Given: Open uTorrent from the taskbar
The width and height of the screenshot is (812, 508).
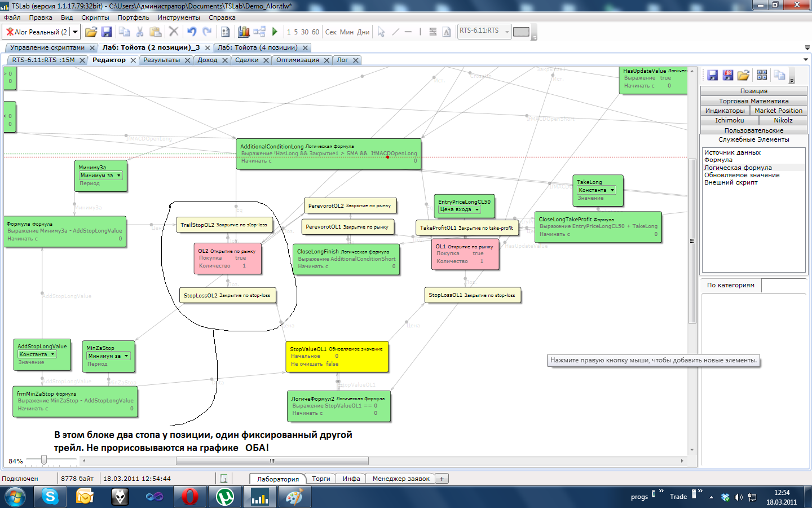Looking at the screenshot, I should 225,497.
